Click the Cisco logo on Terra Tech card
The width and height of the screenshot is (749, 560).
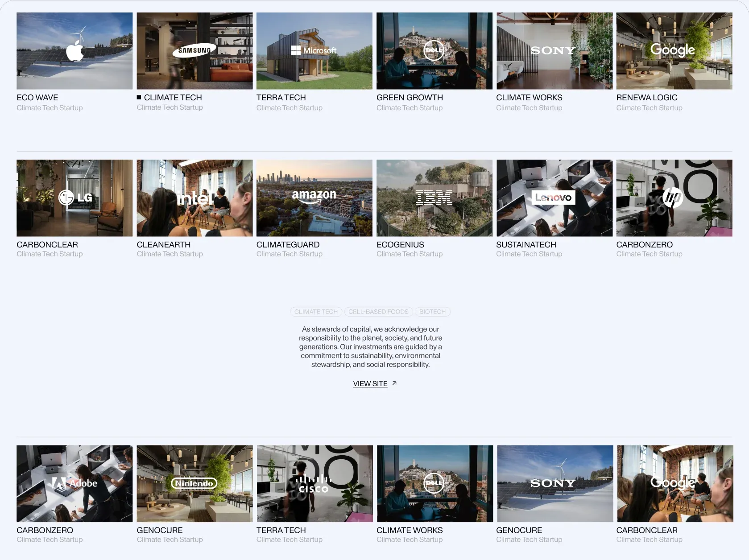coord(314,484)
